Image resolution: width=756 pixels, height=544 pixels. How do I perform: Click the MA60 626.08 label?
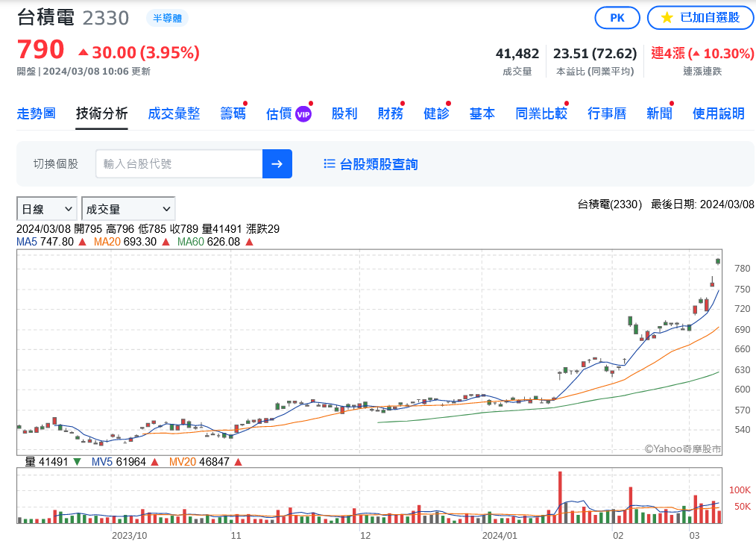208,242
